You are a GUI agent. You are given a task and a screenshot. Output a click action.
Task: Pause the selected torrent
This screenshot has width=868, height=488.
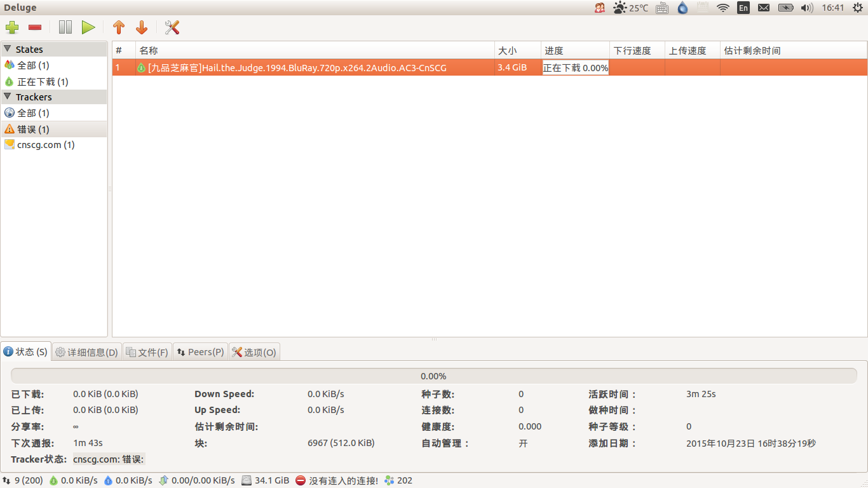point(65,27)
